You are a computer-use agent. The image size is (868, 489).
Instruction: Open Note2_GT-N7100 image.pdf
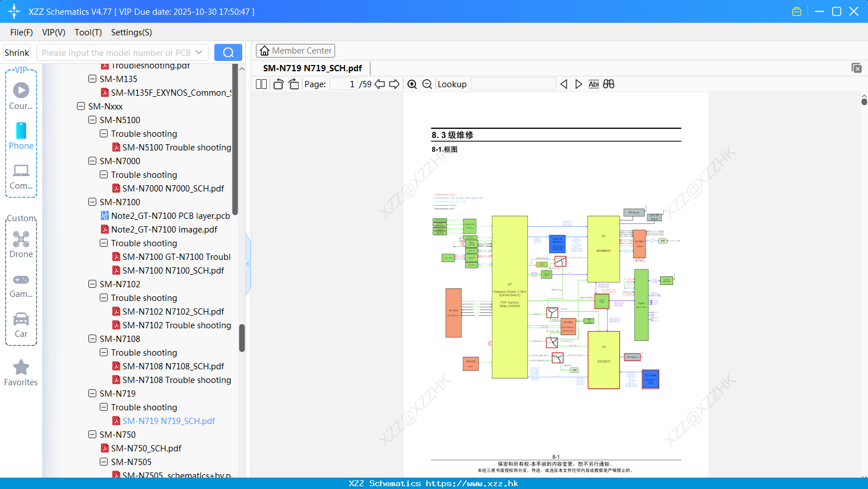point(164,229)
